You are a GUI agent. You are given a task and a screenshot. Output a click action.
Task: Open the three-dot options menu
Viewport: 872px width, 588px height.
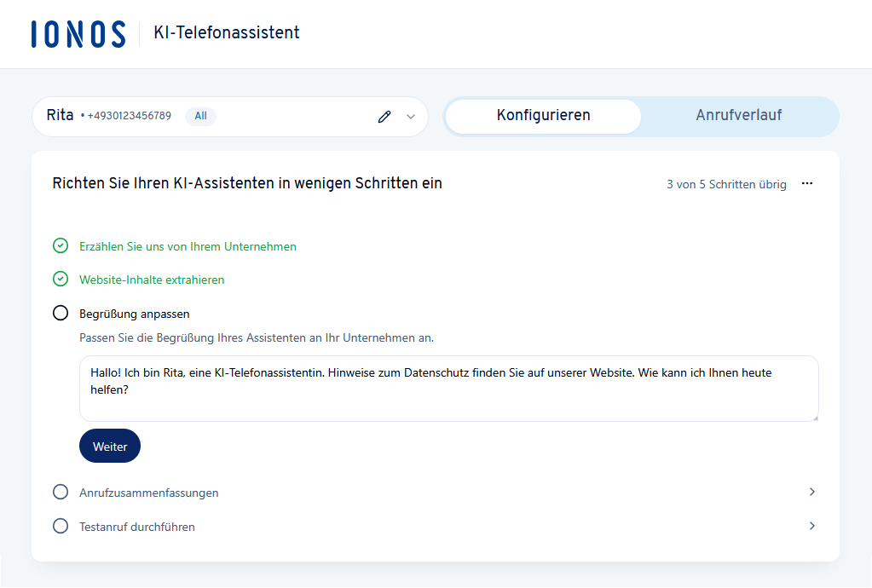[807, 183]
